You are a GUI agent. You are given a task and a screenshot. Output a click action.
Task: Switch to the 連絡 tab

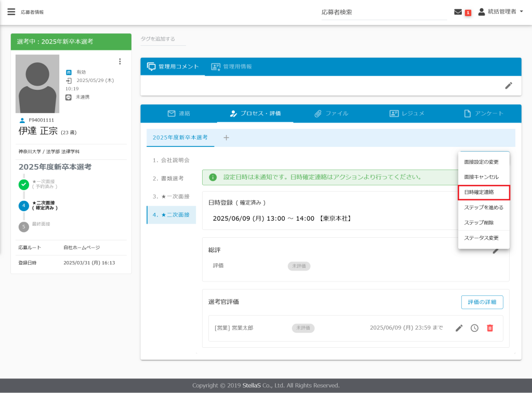[179, 113]
